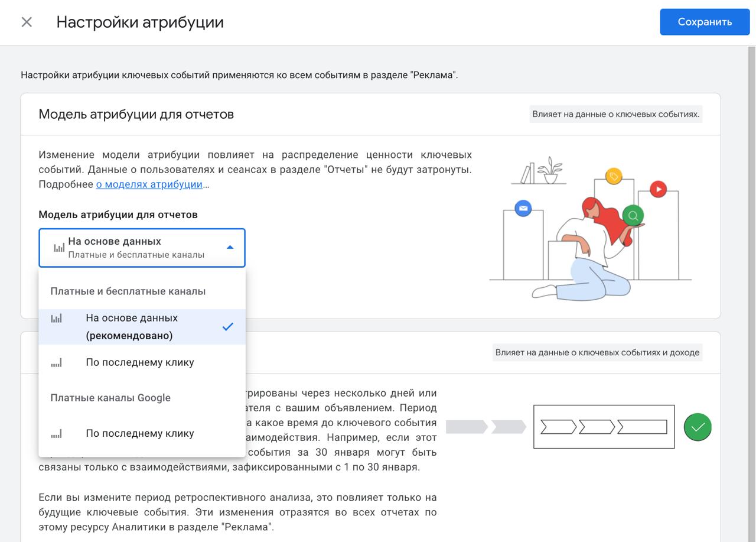Click the checkmark next to На основе данных
The image size is (756, 542).
tap(228, 327)
